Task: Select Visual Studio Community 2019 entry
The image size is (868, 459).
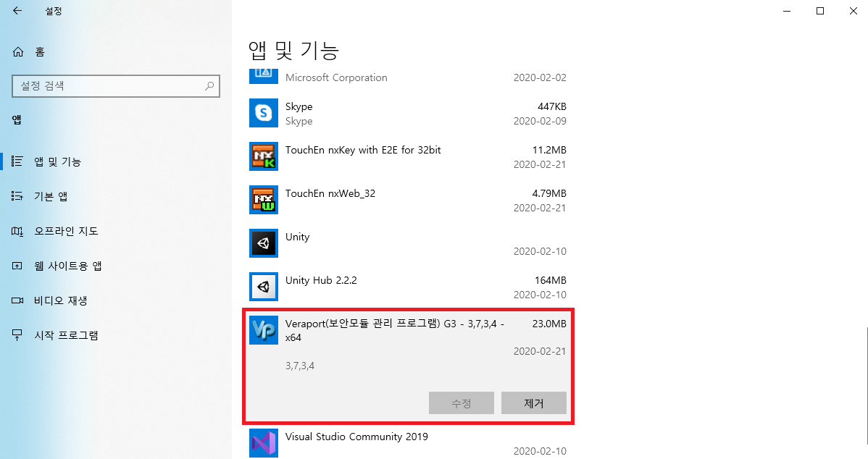Action: [356, 437]
